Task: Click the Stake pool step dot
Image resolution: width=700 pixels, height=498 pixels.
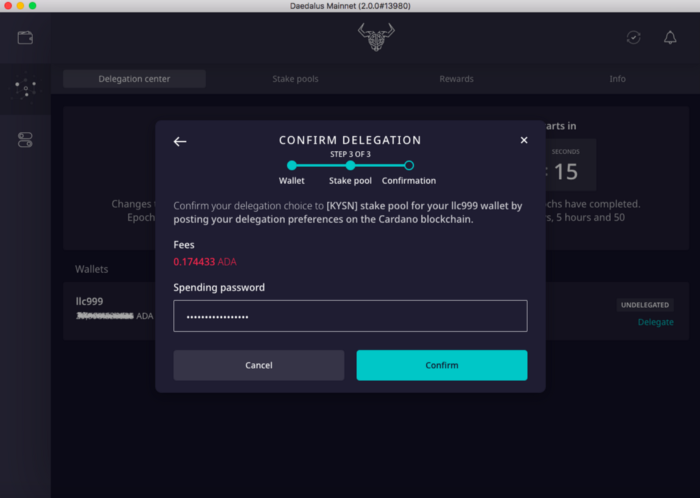Action: pyautogui.click(x=350, y=165)
